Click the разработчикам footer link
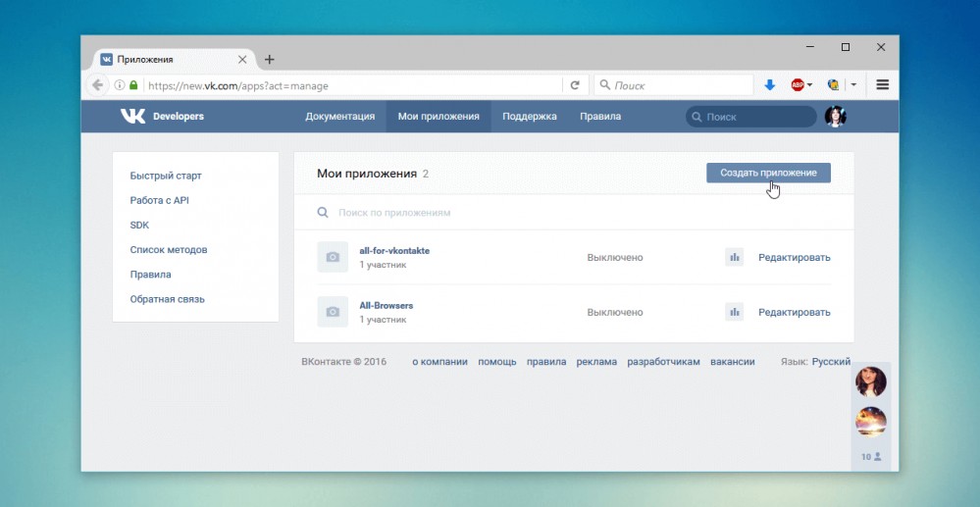 (664, 361)
